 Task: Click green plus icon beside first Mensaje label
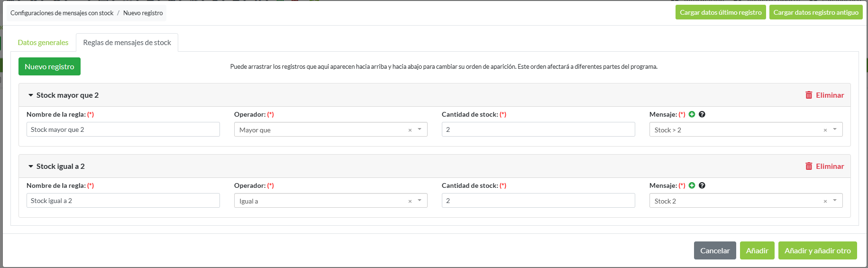click(692, 114)
